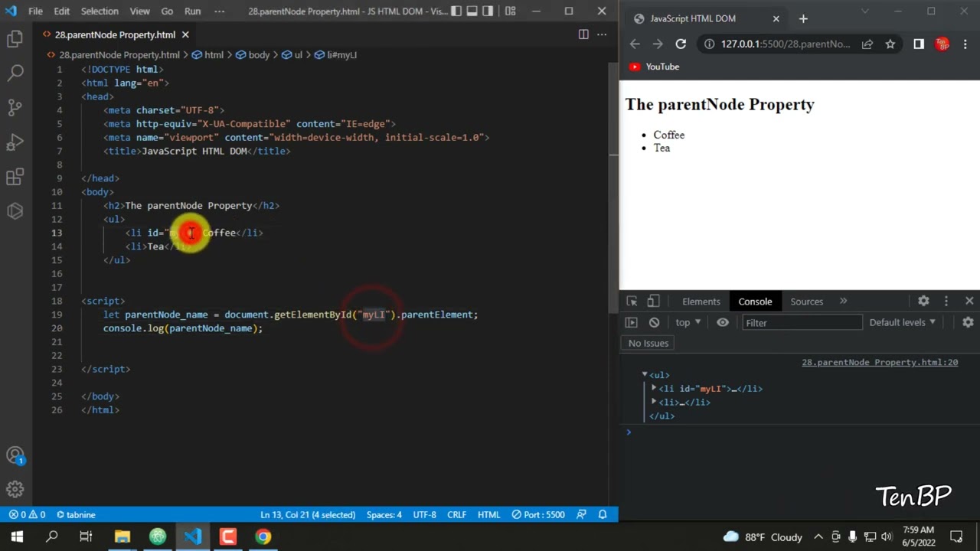Screen dimensions: 980x551
Task: Open the top context dropdown in console
Action: coord(688,323)
